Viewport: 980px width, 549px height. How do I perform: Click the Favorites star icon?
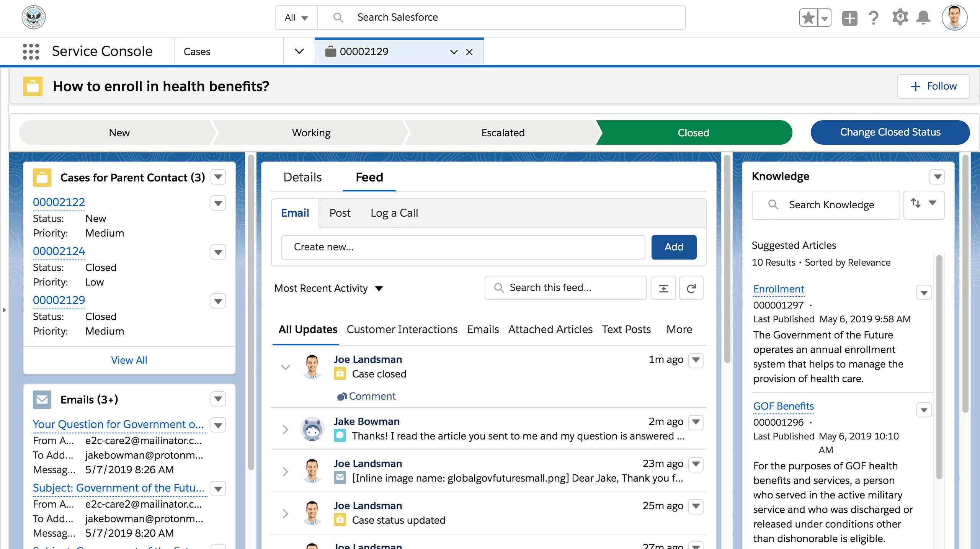point(808,18)
